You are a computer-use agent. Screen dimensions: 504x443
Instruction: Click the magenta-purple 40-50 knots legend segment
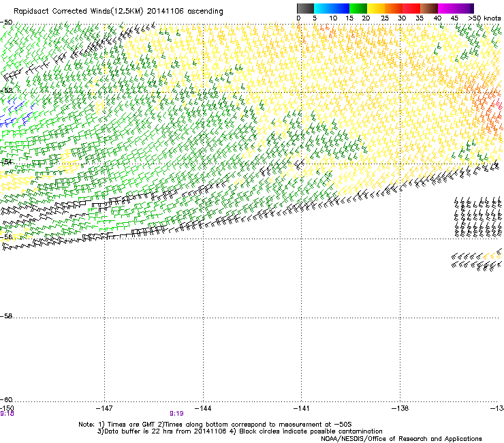point(456,8)
